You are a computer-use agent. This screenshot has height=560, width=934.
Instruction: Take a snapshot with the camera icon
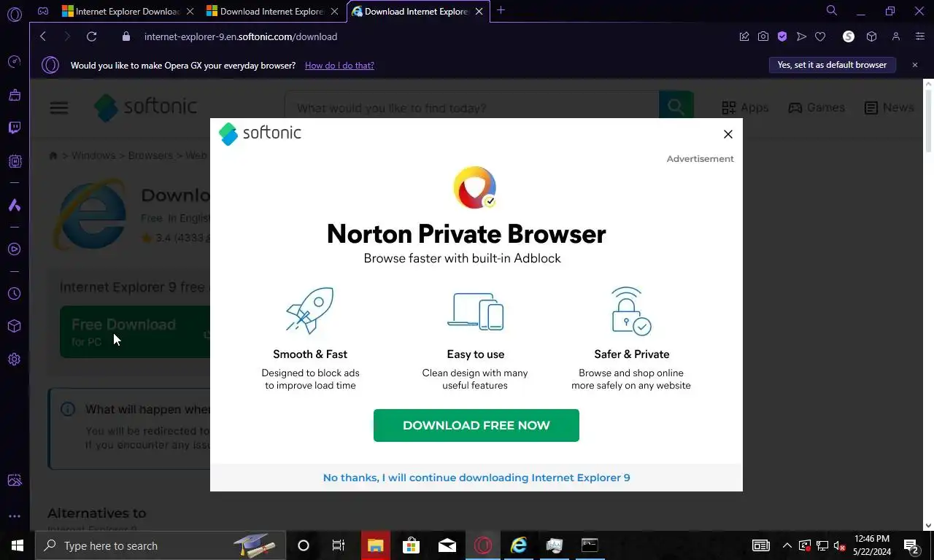click(x=763, y=36)
